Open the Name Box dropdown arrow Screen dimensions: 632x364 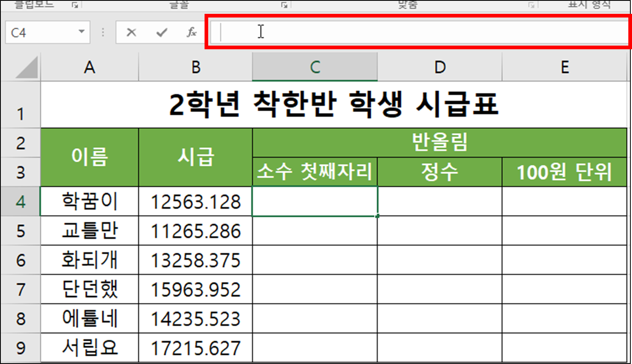pos(81,32)
